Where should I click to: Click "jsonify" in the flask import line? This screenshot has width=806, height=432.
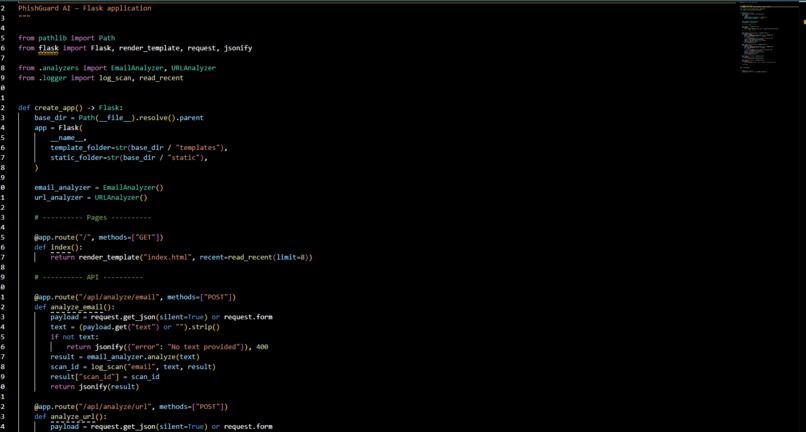(238, 48)
